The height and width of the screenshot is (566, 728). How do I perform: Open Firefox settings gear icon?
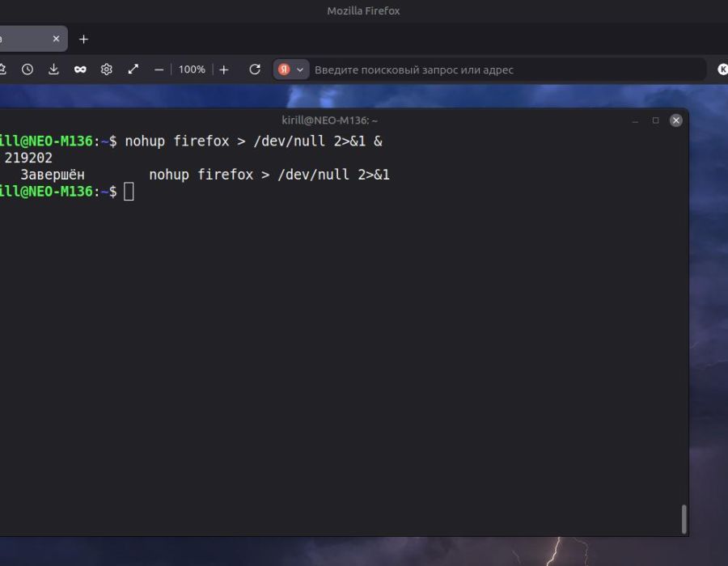pyautogui.click(x=107, y=70)
